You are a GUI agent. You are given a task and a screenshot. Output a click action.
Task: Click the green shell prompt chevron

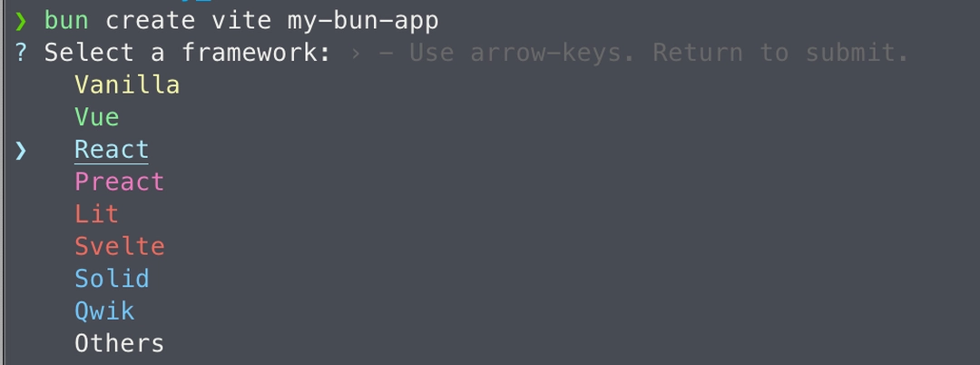click(21, 20)
